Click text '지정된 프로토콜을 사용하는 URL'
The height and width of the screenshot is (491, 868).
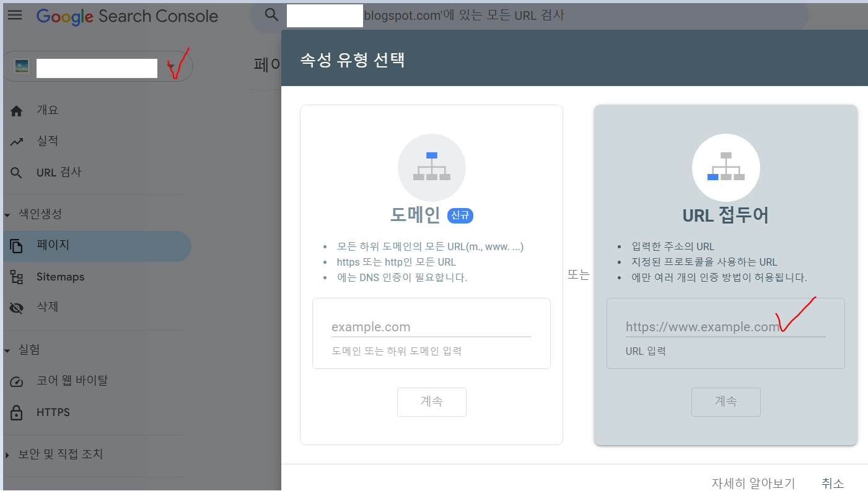pos(704,262)
